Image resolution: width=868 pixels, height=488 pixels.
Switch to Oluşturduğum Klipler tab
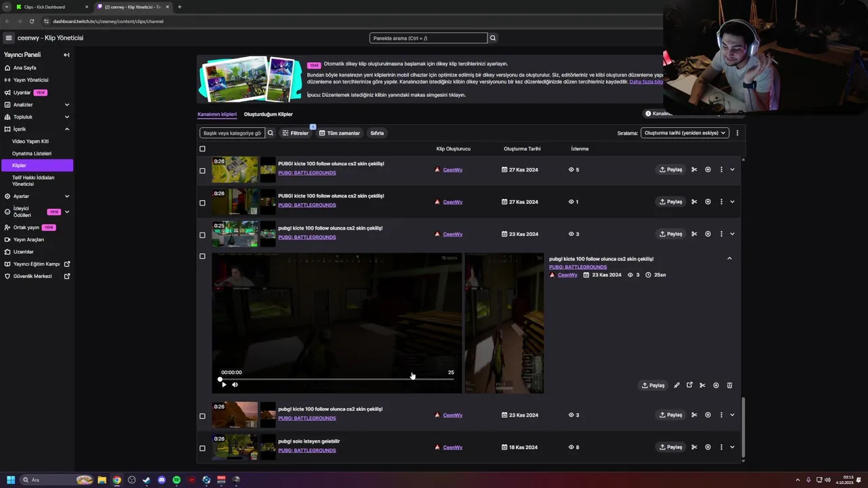[269, 115]
